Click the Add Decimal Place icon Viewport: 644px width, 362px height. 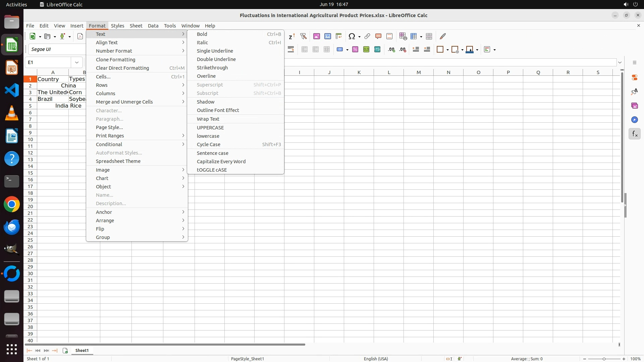tap(391, 50)
